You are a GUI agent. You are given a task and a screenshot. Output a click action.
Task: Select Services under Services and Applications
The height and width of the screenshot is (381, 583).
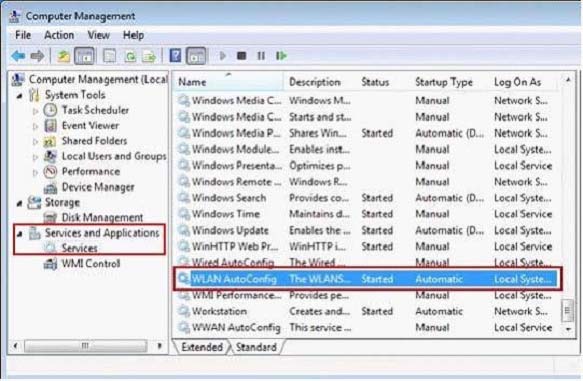79,248
